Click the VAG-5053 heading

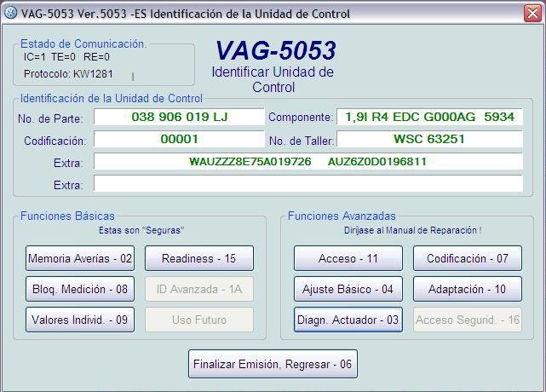coord(276,50)
